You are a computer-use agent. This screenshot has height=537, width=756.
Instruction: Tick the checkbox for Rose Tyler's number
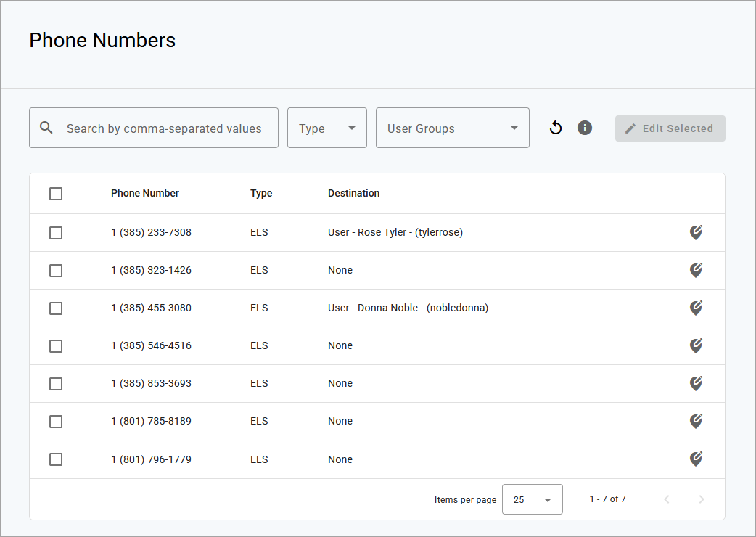(56, 233)
